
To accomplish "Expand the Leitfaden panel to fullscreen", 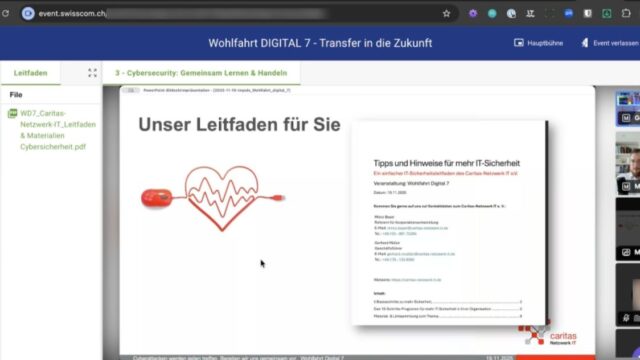I will 93,73.
